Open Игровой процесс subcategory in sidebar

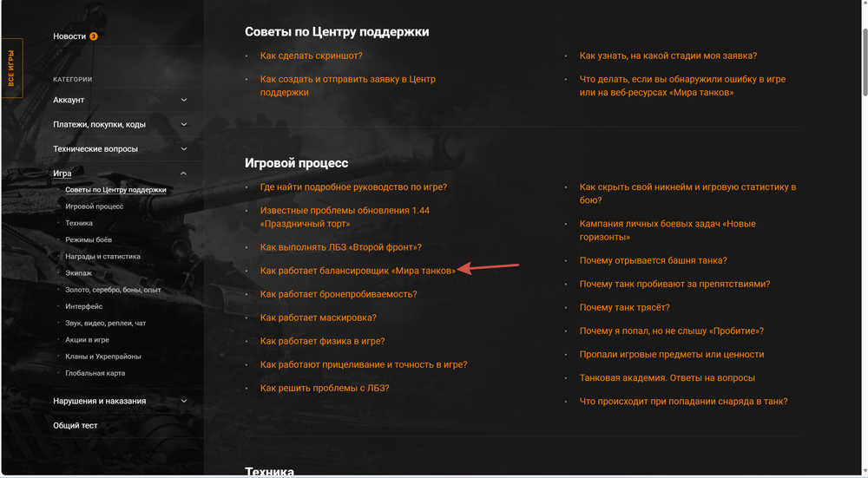click(x=94, y=206)
